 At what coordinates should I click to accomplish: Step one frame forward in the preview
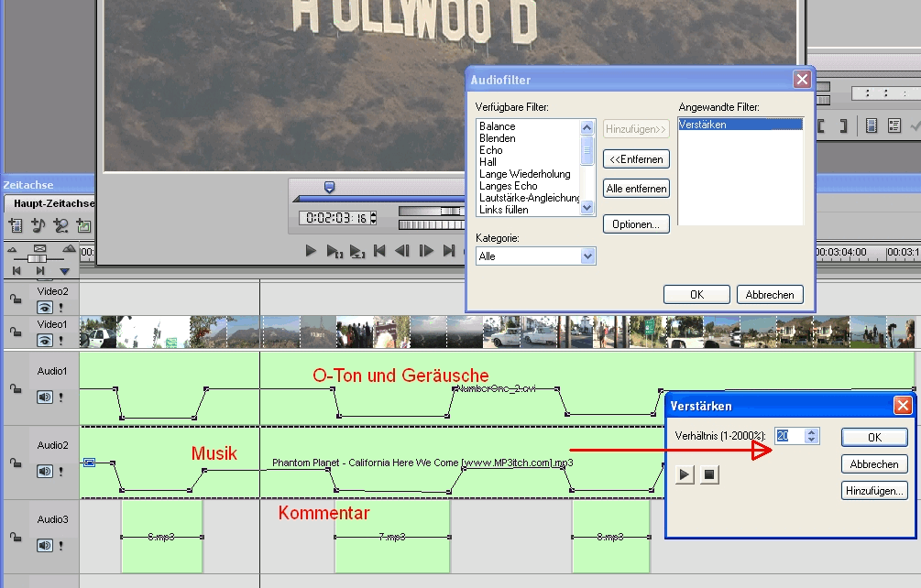[425, 250]
